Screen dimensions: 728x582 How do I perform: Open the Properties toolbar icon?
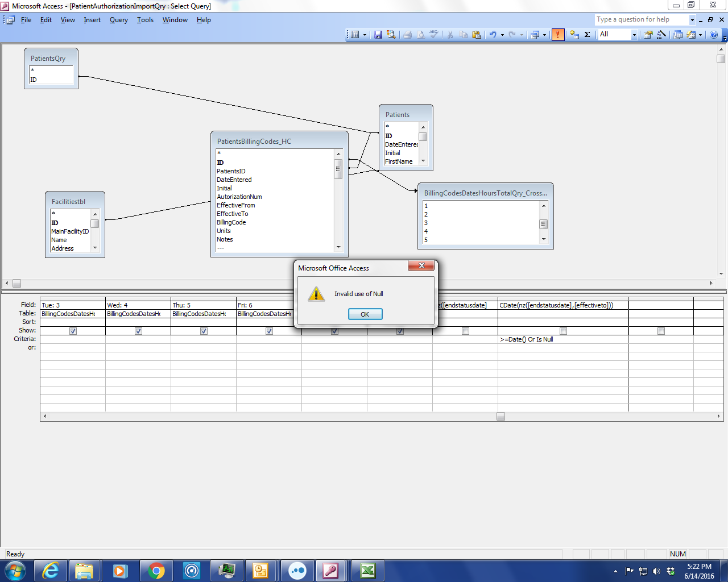pos(648,35)
